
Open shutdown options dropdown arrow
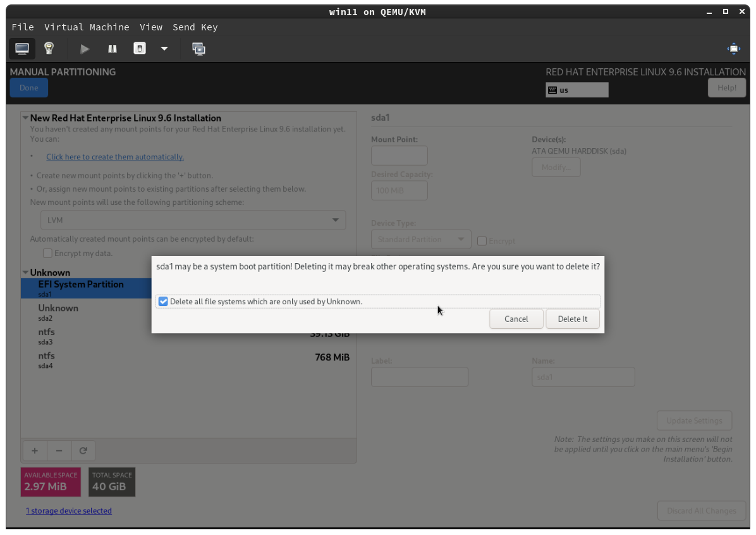(164, 49)
